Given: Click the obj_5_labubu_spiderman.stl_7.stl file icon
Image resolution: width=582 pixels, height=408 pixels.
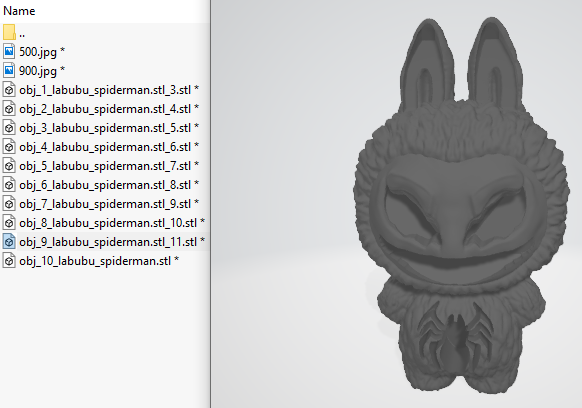Looking at the screenshot, I should coord(9,165).
